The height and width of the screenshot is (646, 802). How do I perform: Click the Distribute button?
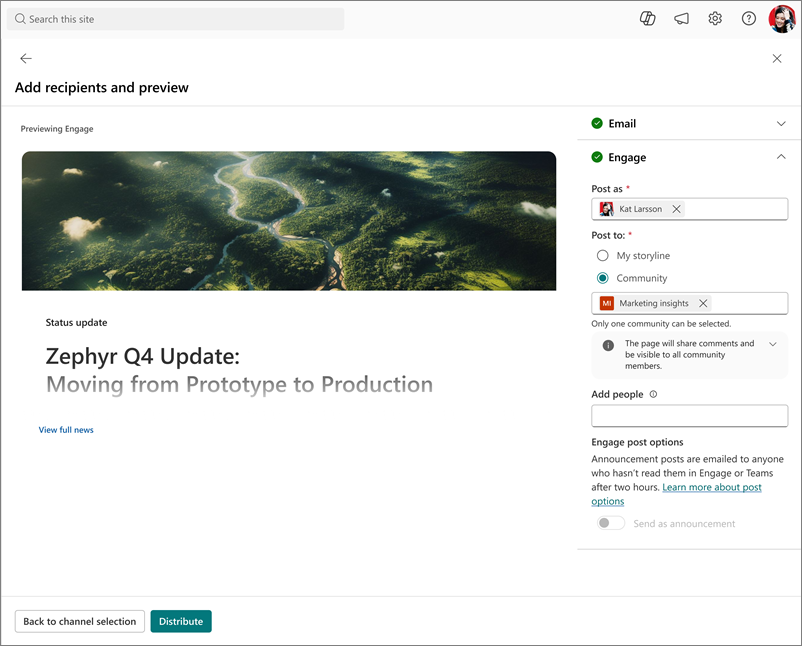pyautogui.click(x=181, y=621)
